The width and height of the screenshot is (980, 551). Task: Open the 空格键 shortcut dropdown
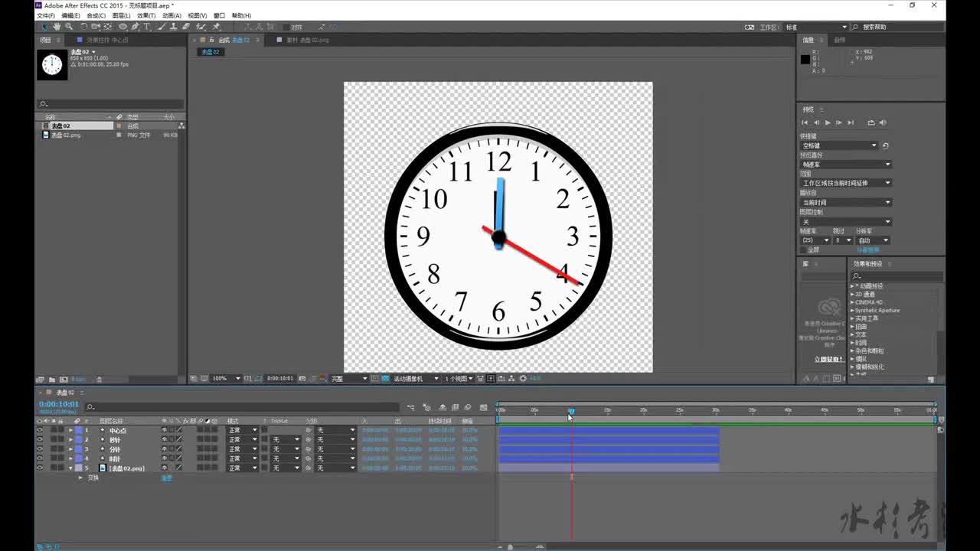pos(839,145)
